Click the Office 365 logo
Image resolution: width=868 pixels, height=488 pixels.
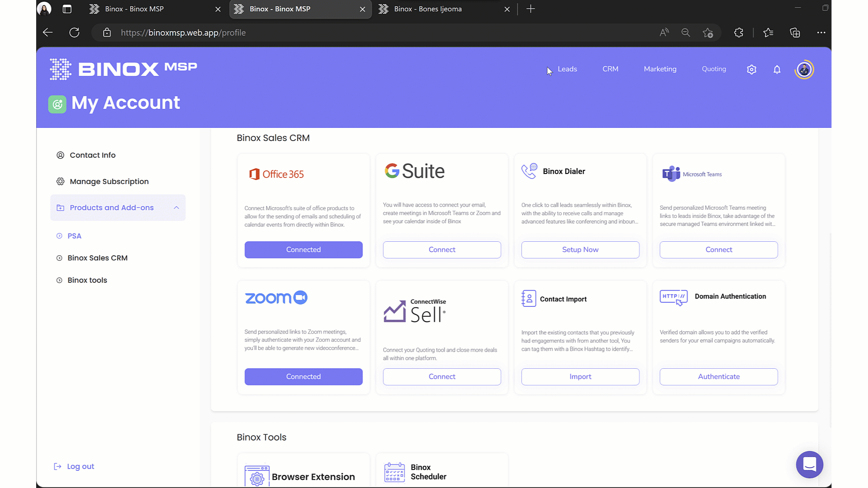276,174
